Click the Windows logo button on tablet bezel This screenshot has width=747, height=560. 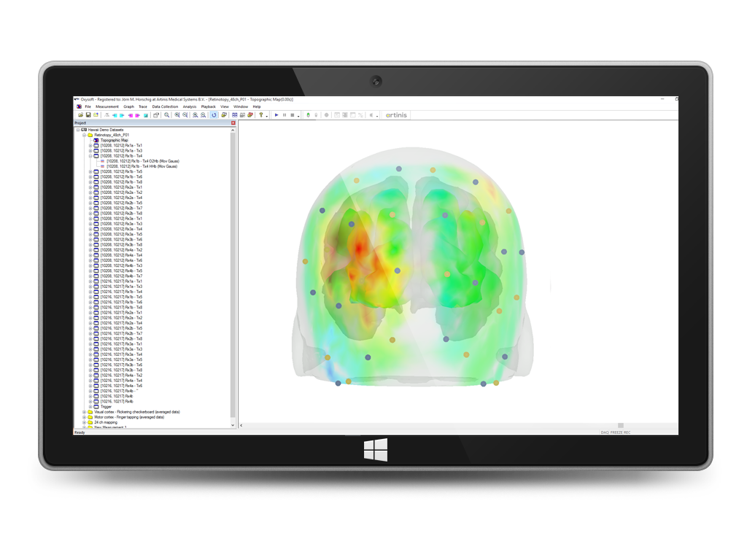(x=376, y=450)
